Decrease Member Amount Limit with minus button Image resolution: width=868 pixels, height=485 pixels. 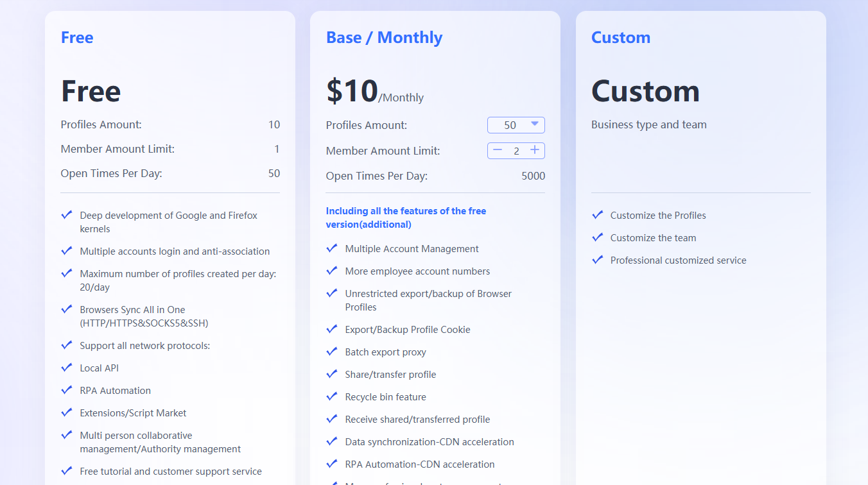497,150
